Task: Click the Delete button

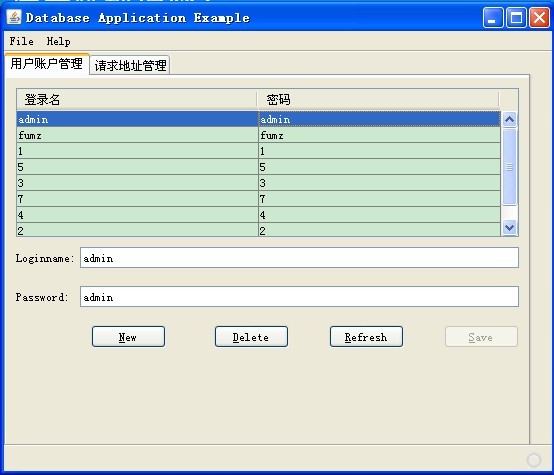Action: [251, 337]
